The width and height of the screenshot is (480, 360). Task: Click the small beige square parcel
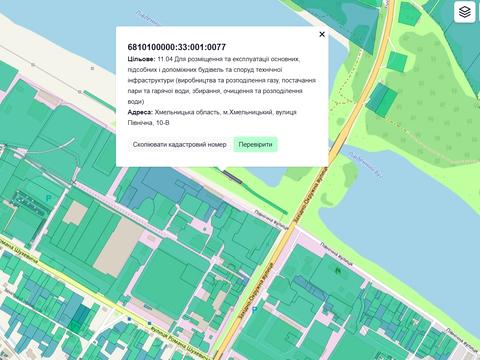pyautogui.click(x=75, y=213)
